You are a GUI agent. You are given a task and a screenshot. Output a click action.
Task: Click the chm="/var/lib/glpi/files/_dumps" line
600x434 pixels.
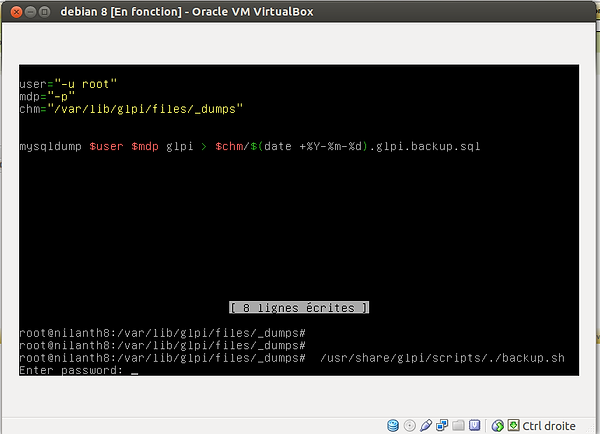click(x=131, y=109)
